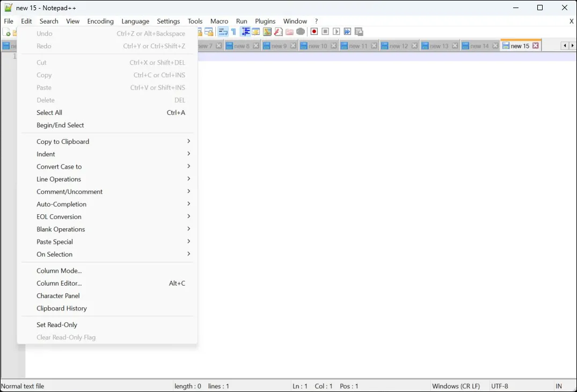Open Column Editor... from Edit menu
The height and width of the screenshot is (392, 577).
click(59, 284)
